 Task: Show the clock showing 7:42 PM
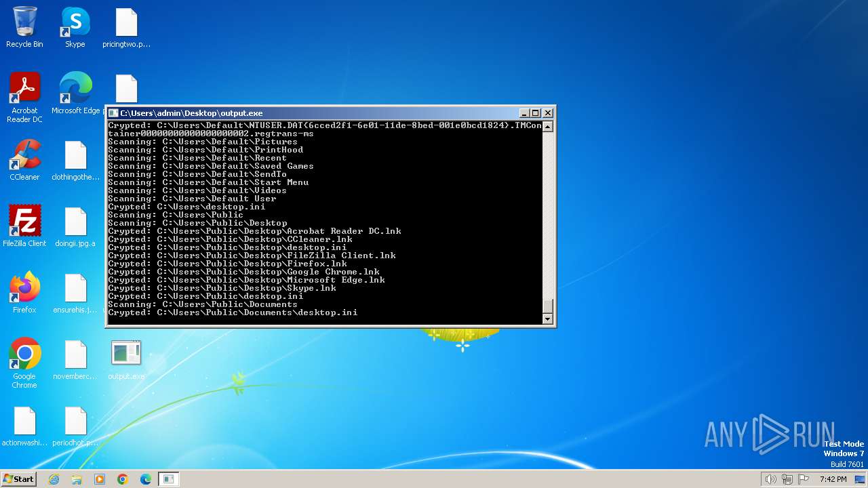point(833,479)
